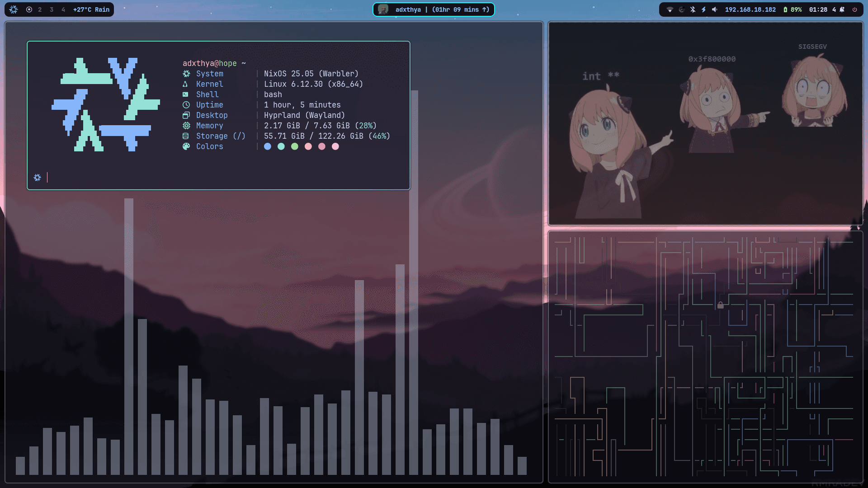Click the Shell icon in terminal
868x488 pixels.
click(185, 94)
